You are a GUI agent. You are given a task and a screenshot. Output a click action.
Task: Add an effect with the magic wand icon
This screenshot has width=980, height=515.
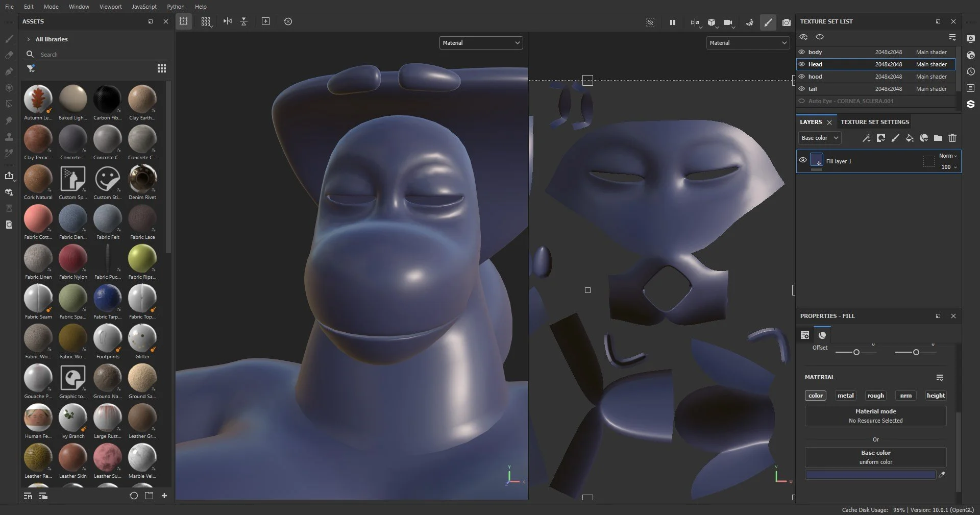coord(866,138)
